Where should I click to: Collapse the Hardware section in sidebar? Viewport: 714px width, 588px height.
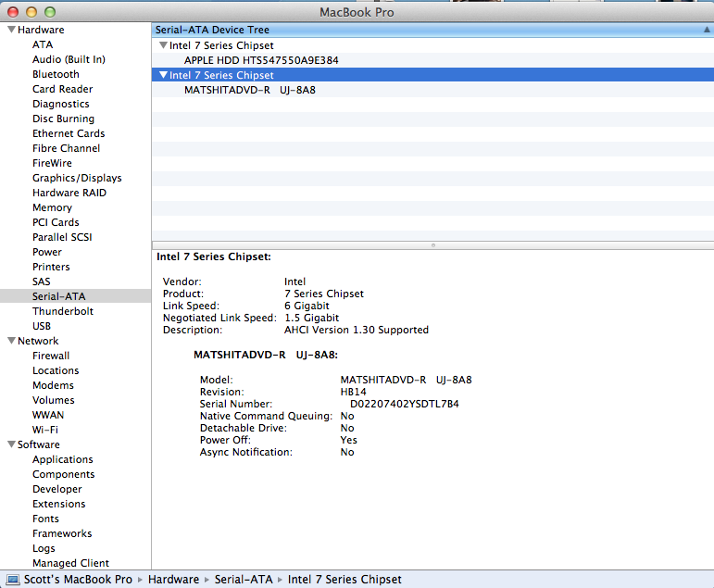pos(12,30)
